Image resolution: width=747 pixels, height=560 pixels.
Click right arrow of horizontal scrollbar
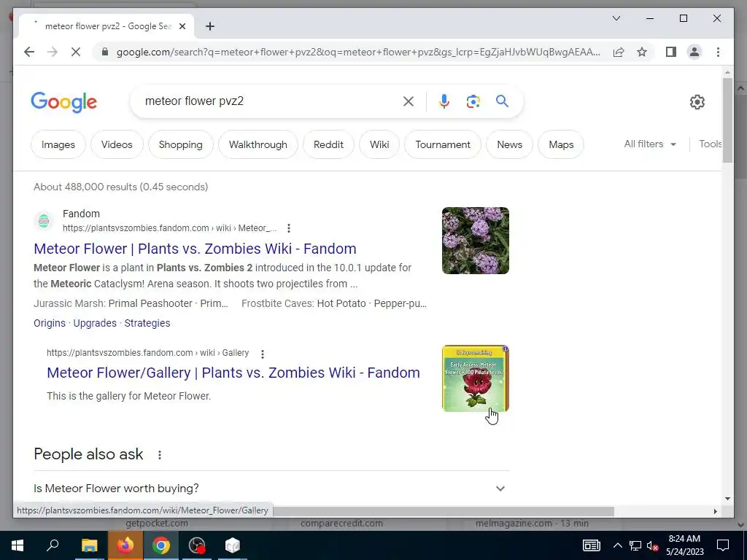click(715, 511)
